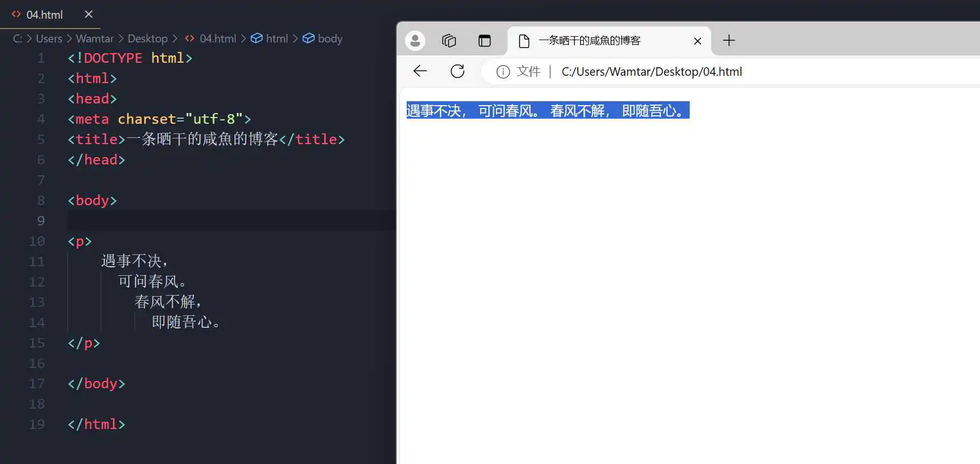Click the 文件 label in address bar
Screen dimensions: 980x464
pos(529,71)
